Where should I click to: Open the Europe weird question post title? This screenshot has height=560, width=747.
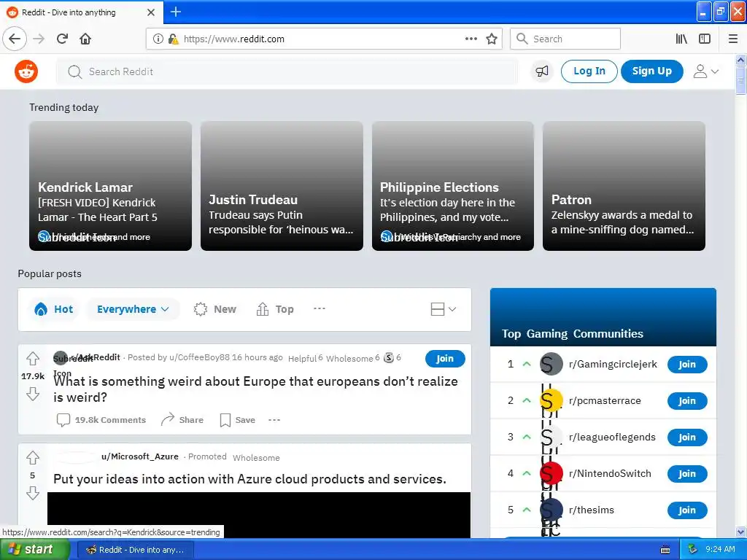(255, 389)
